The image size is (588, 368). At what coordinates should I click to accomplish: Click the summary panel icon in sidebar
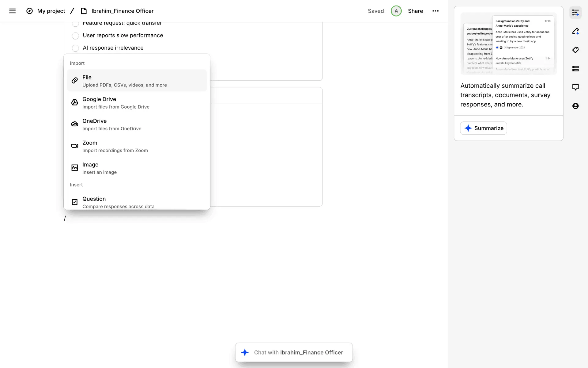point(575,13)
